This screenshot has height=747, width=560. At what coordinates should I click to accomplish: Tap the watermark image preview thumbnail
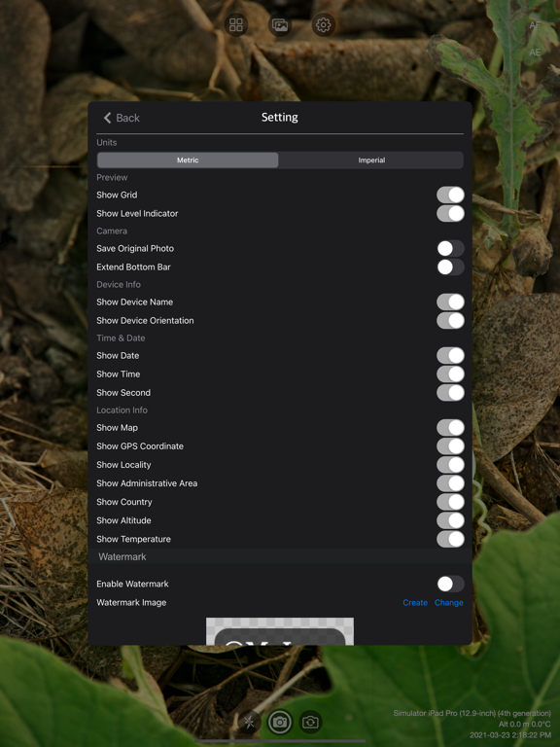point(280,631)
